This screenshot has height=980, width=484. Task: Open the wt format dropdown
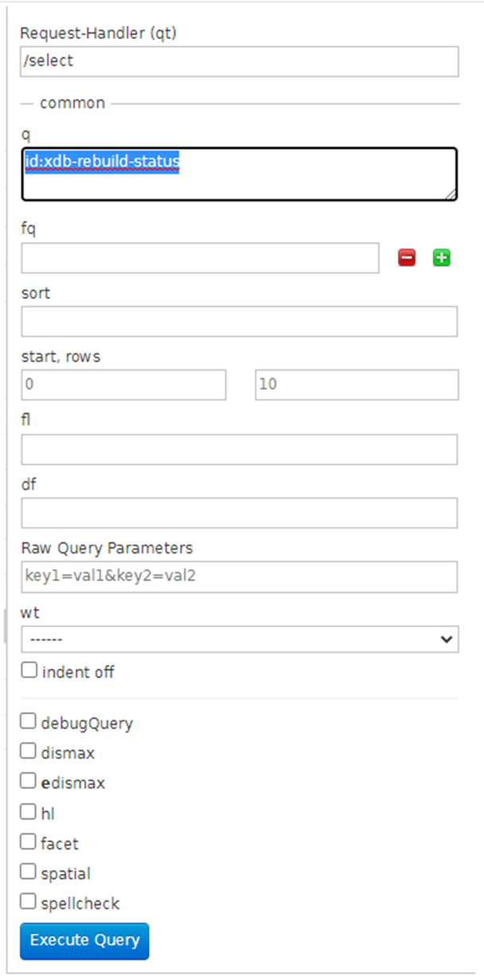tap(240, 638)
